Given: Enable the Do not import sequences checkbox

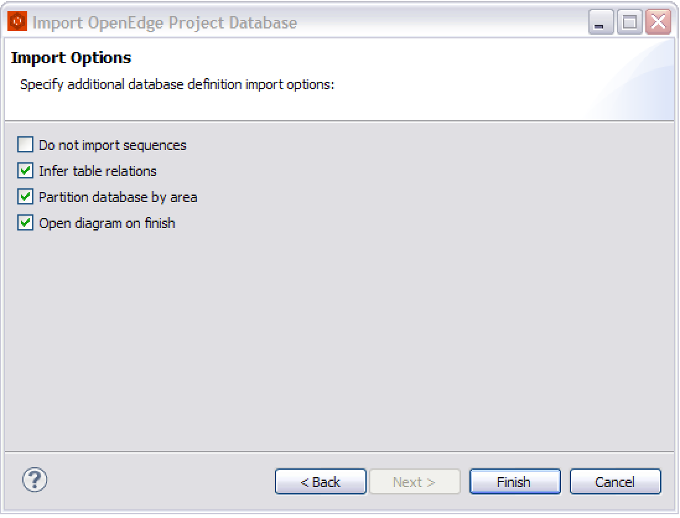Looking at the screenshot, I should pos(26,145).
